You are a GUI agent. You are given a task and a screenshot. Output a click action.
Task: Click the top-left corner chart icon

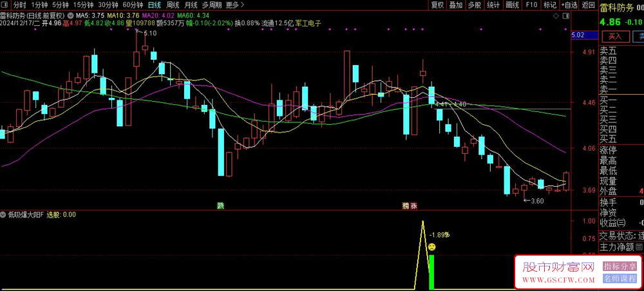[x=5, y=5]
